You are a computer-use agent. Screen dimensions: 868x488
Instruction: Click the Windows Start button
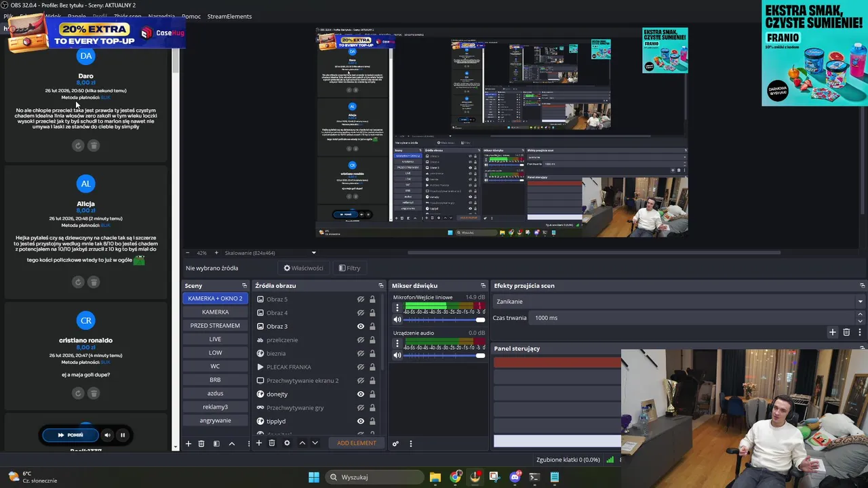tap(314, 477)
